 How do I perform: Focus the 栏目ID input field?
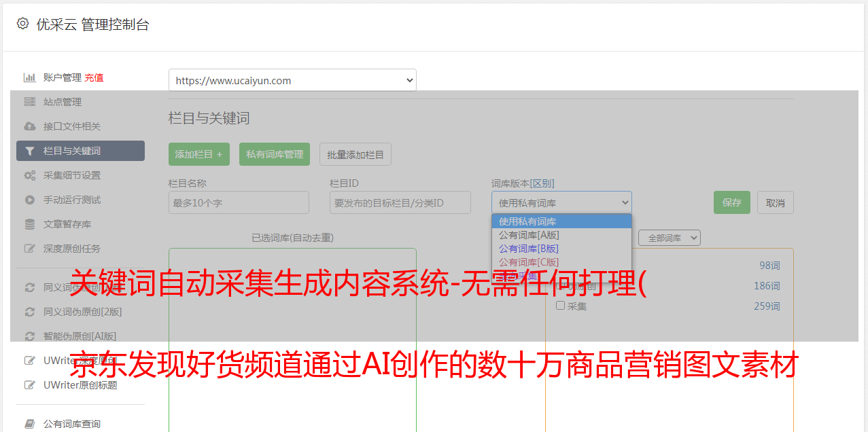(x=400, y=202)
